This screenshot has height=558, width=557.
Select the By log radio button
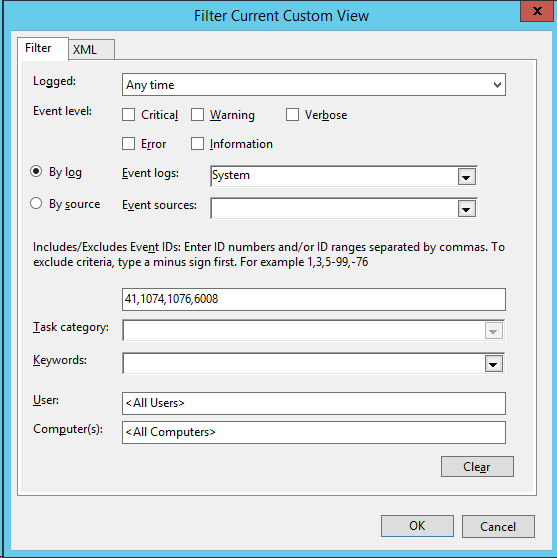click(36, 172)
